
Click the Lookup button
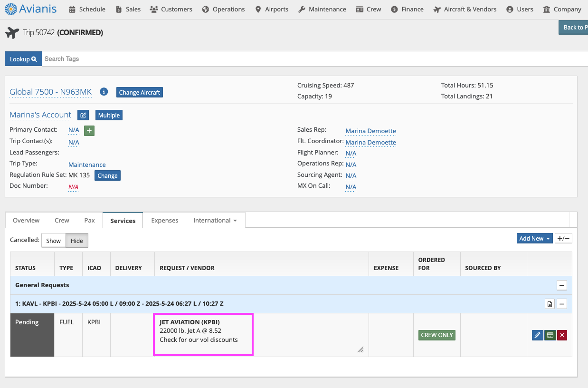pyautogui.click(x=23, y=59)
